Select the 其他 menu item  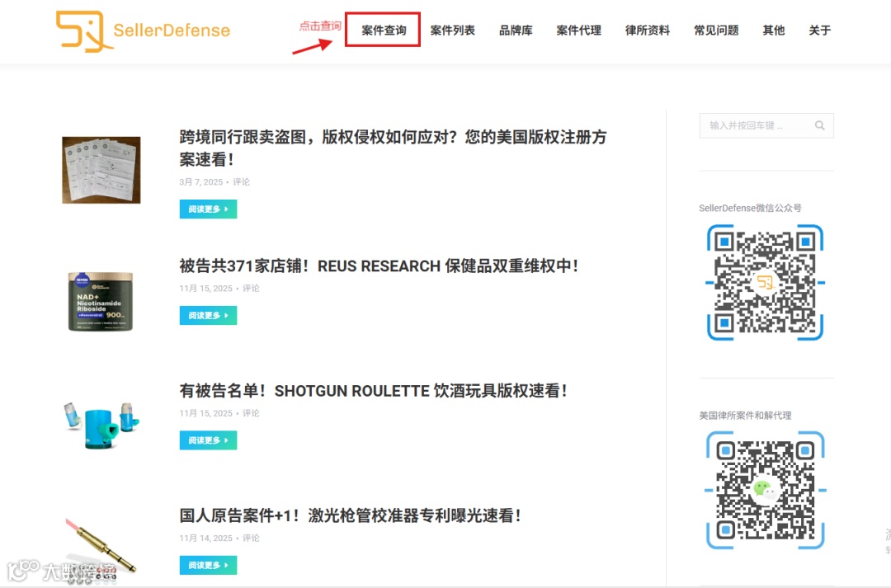pos(774,31)
